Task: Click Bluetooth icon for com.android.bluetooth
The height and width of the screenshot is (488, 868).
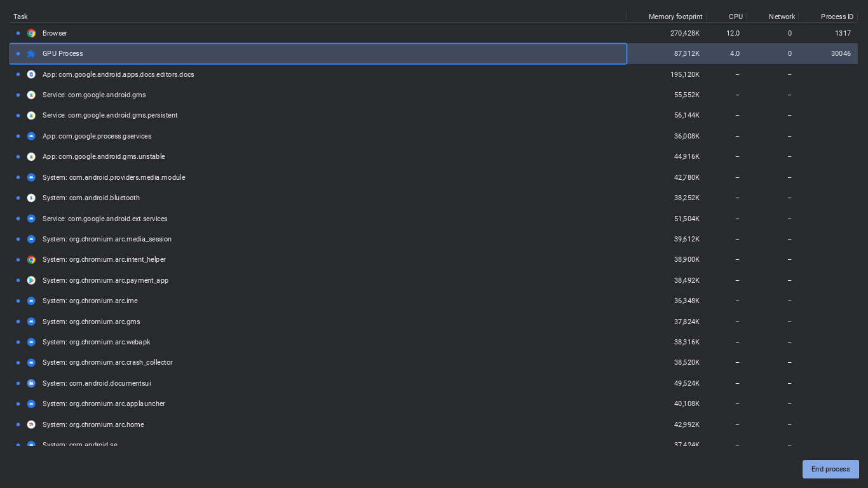Action: [x=31, y=198]
